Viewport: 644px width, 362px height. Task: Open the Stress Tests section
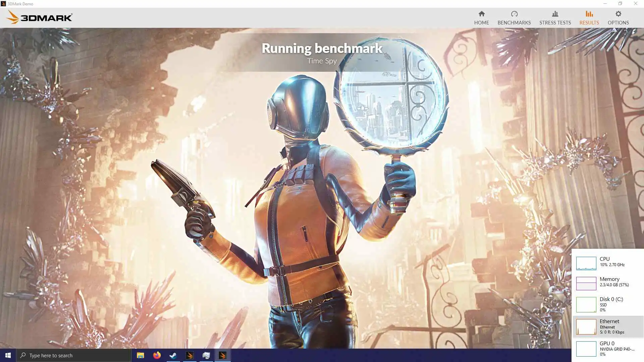click(x=555, y=18)
